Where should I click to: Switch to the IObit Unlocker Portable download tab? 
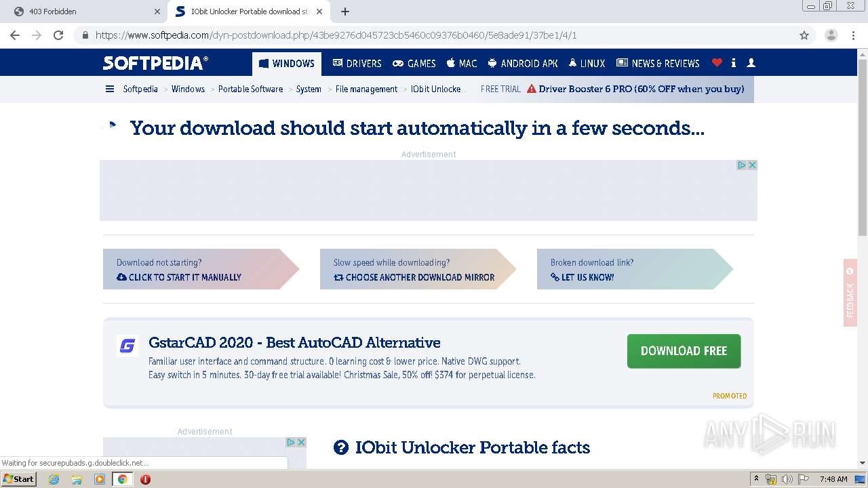(x=248, y=12)
